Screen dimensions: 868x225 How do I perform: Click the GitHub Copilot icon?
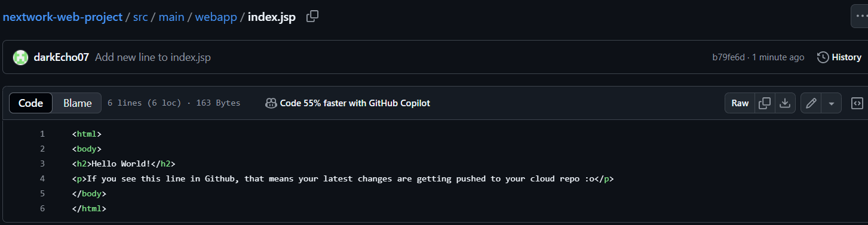271,103
